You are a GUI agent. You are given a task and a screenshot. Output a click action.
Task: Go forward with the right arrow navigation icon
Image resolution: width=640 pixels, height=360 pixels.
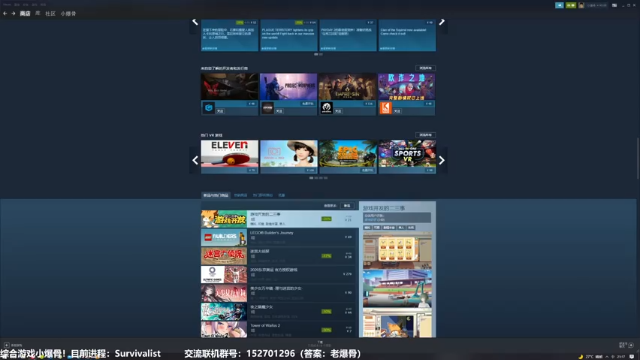click(13, 13)
